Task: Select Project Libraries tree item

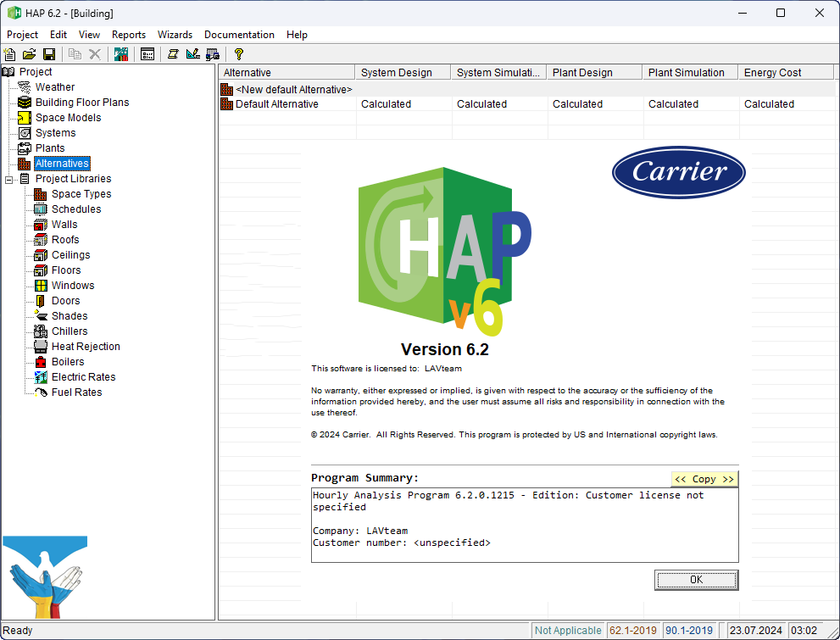Action: coord(73,178)
